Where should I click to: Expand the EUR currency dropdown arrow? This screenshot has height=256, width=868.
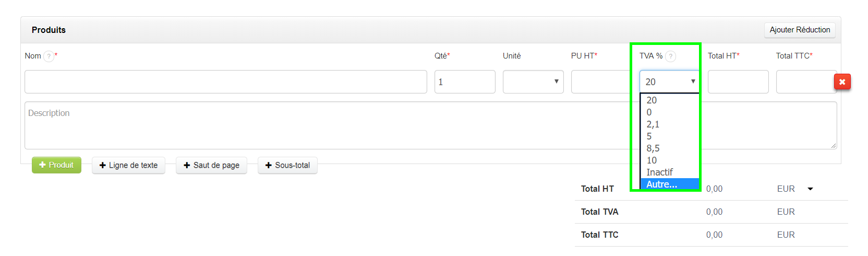pyautogui.click(x=810, y=189)
